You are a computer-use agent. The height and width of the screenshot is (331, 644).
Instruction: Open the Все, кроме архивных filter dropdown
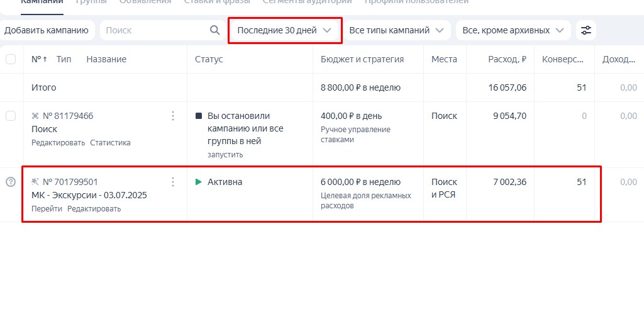513,30
